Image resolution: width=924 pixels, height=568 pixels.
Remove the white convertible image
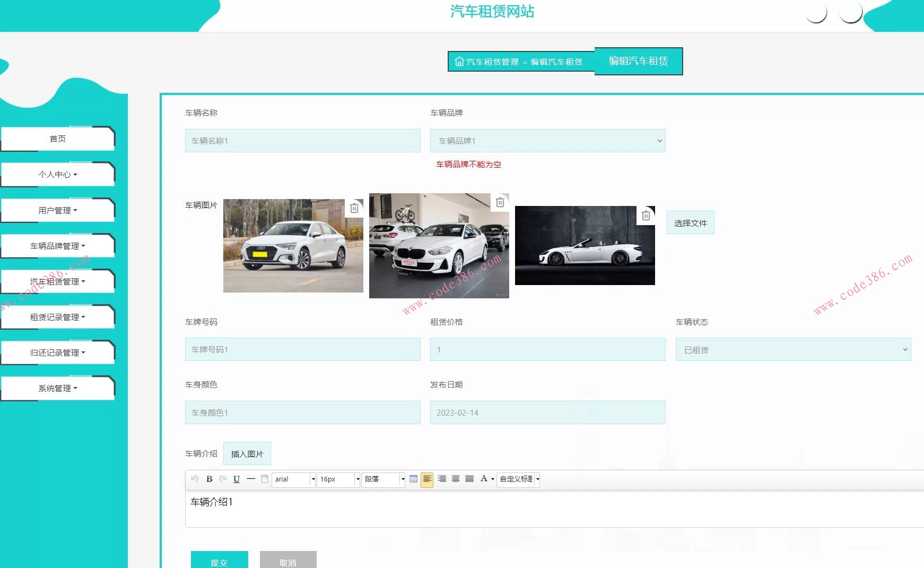click(x=646, y=216)
